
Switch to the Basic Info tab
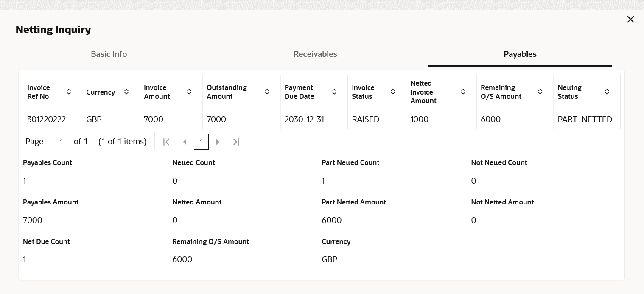click(109, 54)
